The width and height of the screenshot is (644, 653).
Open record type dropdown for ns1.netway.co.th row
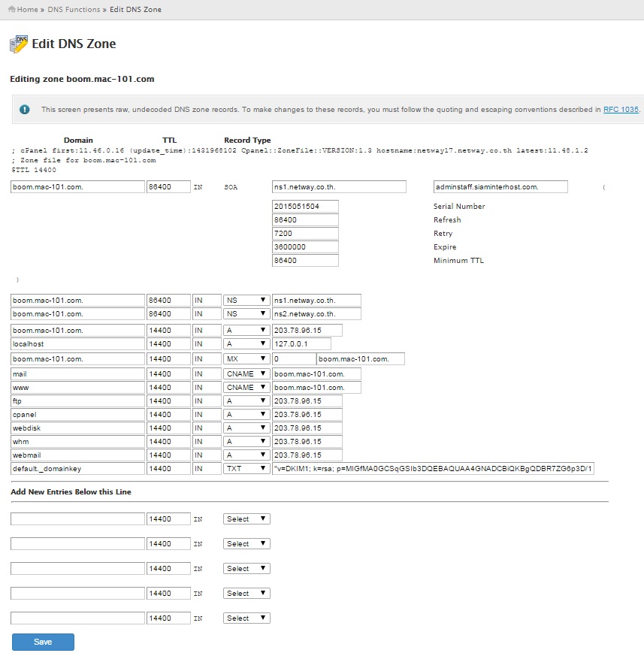pos(246,301)
